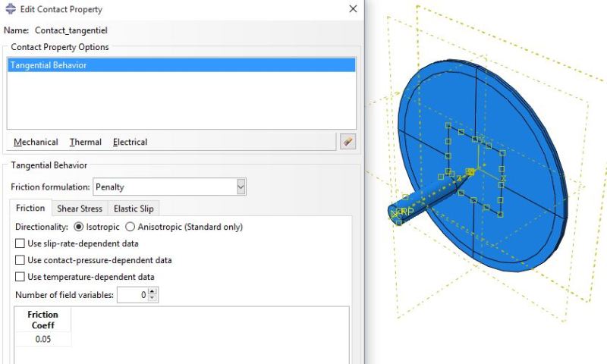Open the Friction formulation dropdown
This screenshot has height=364, width=607.
[169, 187]
